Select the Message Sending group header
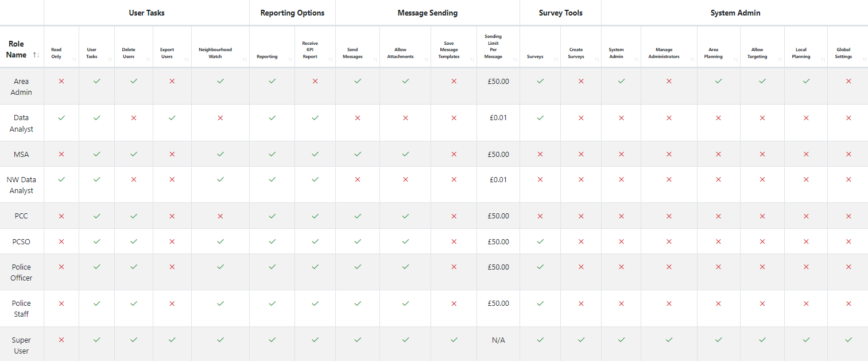 tap(428, 13)
